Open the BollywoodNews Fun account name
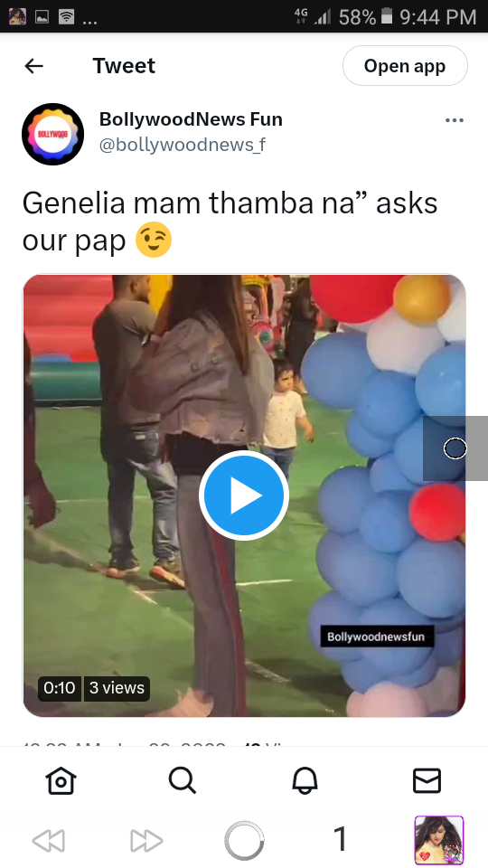 [x=191, y=119]
